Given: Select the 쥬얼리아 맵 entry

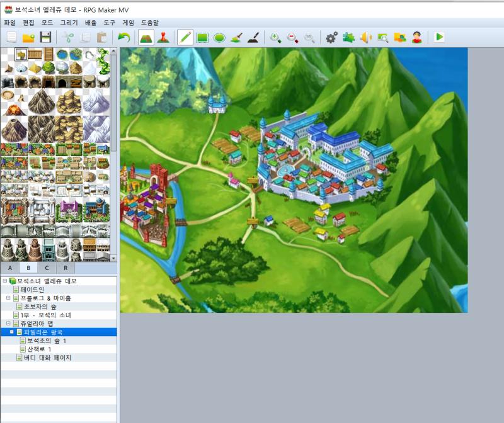Looking at the screenshot, I should pyautogui.click(x=37, y=324).
